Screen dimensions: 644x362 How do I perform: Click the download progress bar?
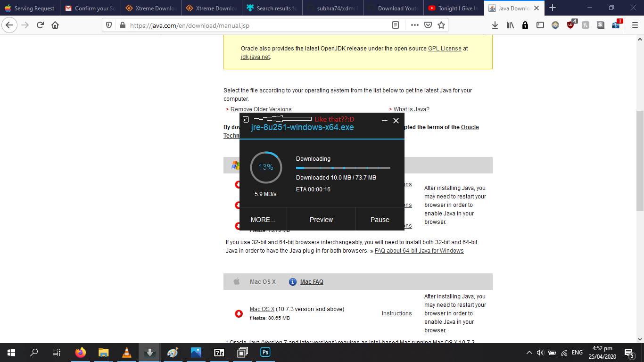point(343,168)
